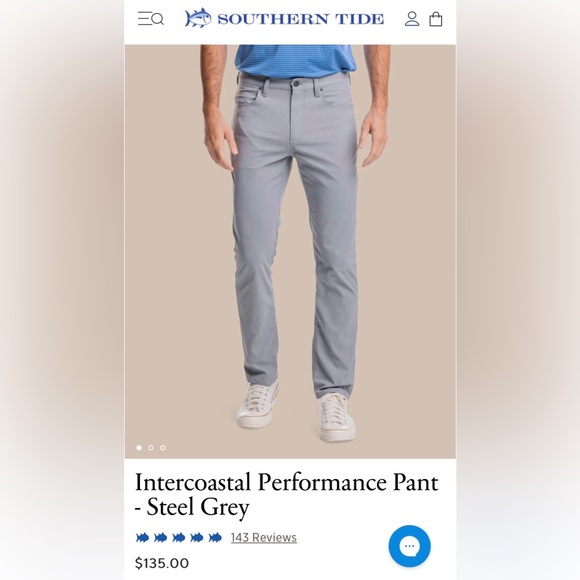Open the 143 Reviews link
Viewport: 580px width, 580px height.
coord(264,537)
